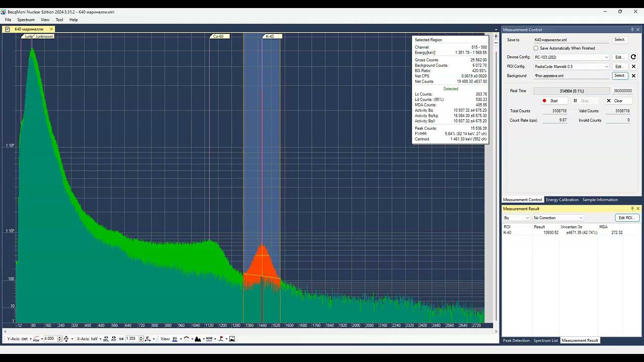Click the picture export icon in toolbar
Screen dimensions: 644x362
[232, 339]
